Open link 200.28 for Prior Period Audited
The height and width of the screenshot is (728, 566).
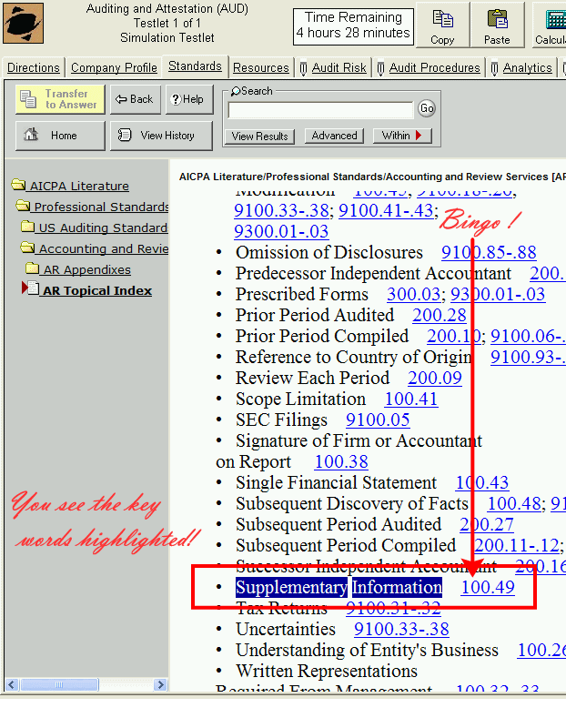(x=440, y=315)
